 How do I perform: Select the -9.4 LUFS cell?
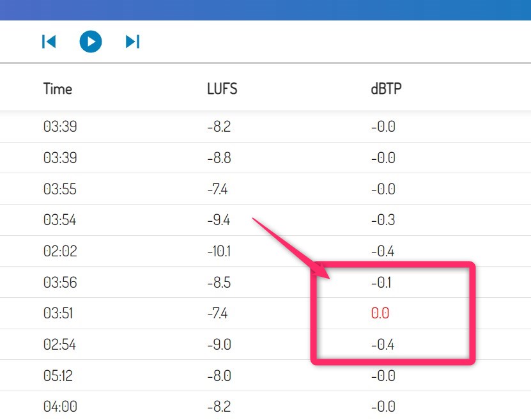coord(219,221)
